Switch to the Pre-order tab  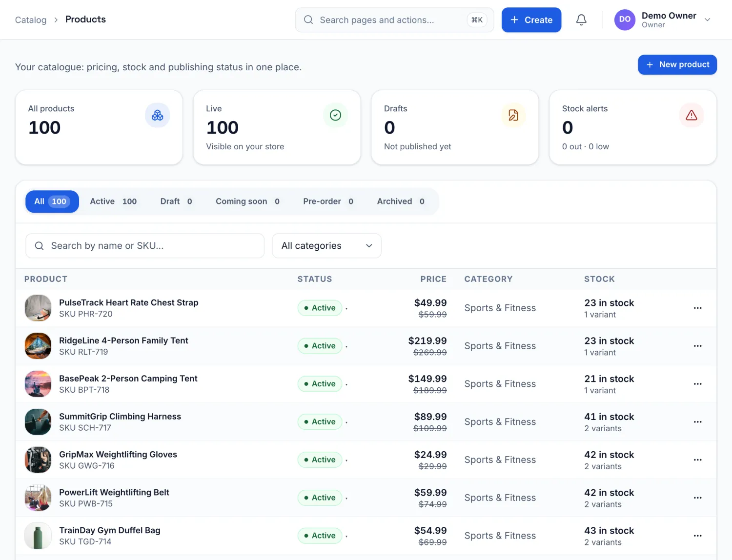328,201
